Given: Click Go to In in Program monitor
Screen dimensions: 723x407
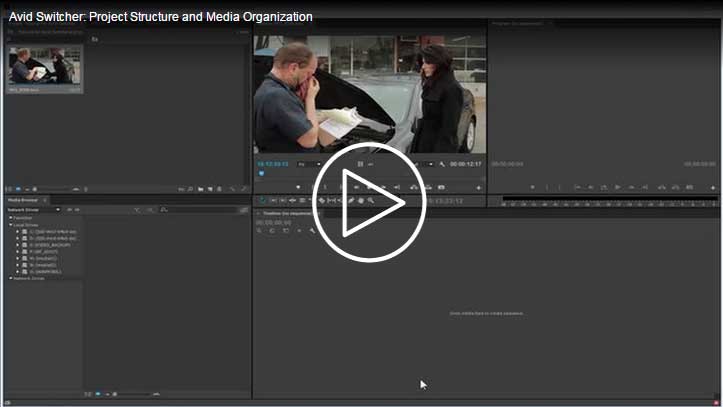Looking at the screenshot, I should pos(577,187).
